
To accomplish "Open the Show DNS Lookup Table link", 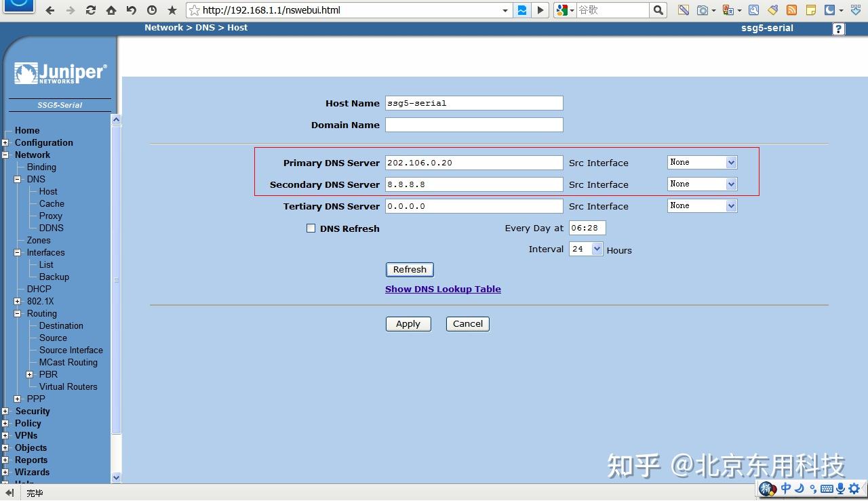I will (x=443, y=289).
